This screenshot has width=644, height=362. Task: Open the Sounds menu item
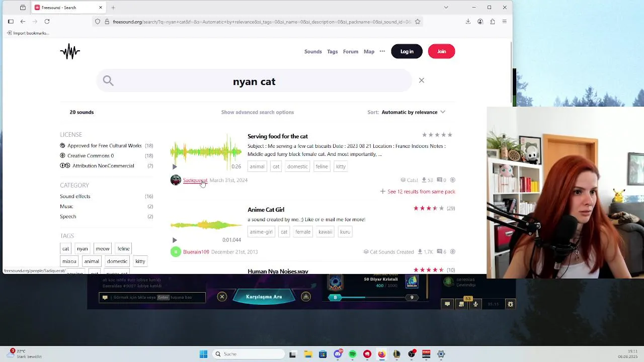(313, 52)
